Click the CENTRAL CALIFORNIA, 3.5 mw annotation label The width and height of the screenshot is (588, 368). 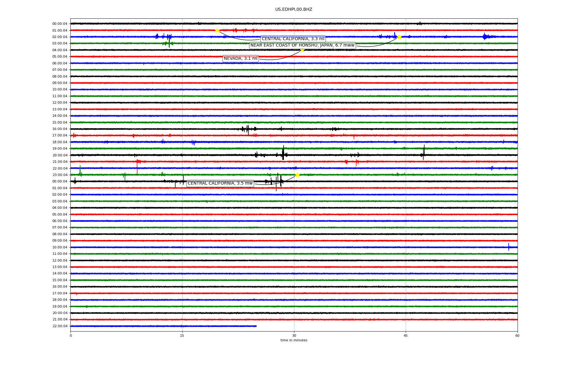(x=220, y=183)
